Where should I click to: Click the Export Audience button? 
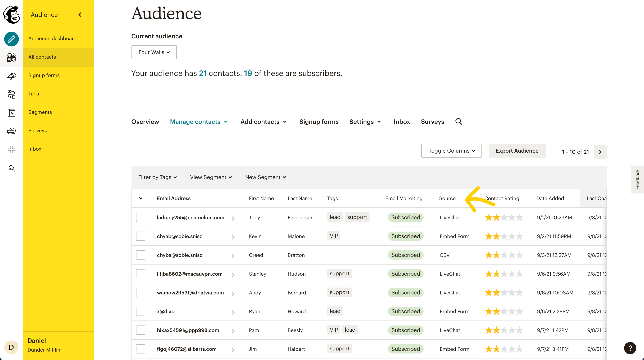517,151
